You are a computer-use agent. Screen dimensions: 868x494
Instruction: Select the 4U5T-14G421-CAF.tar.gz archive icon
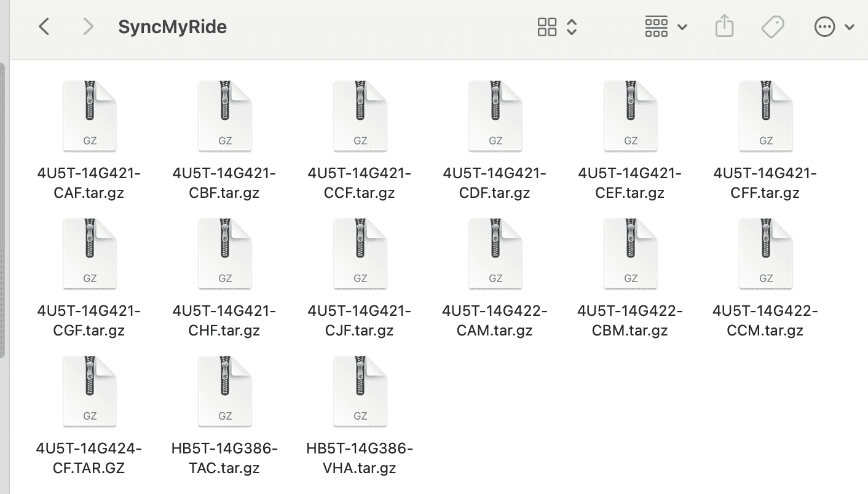click(x=90, y=116)
